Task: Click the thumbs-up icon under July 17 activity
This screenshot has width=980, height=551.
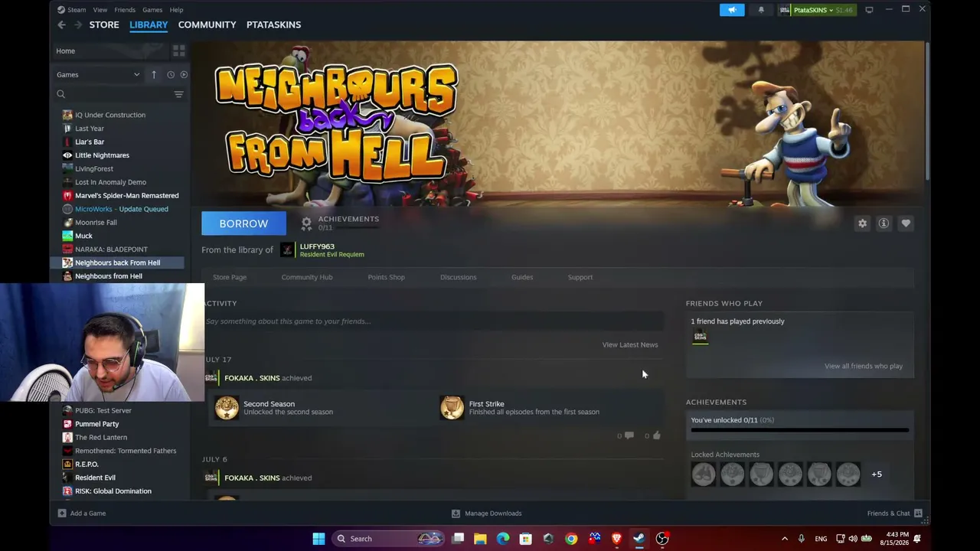Action: click(x=656, y=435)
